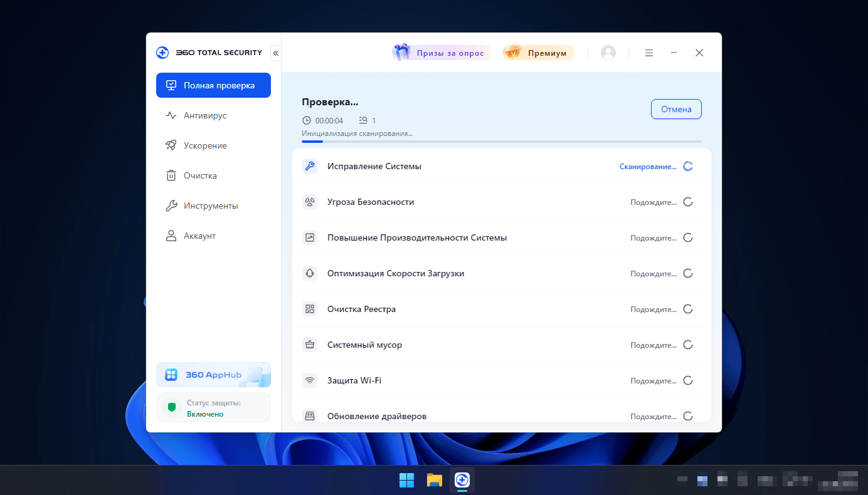Click the clock elapsed time icon
This screenshot has width=868, height=495.
tap(307, 120)
